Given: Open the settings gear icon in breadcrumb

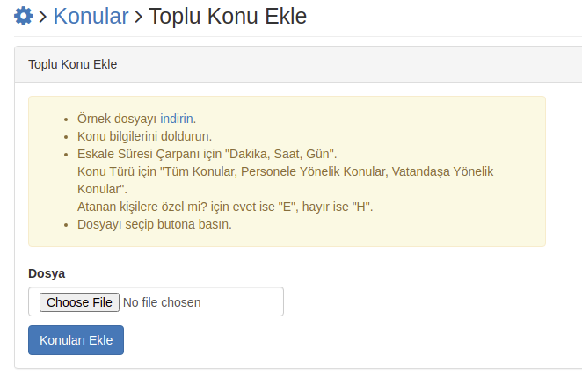Looking at the screenshot, I should [x=24, y=17].
